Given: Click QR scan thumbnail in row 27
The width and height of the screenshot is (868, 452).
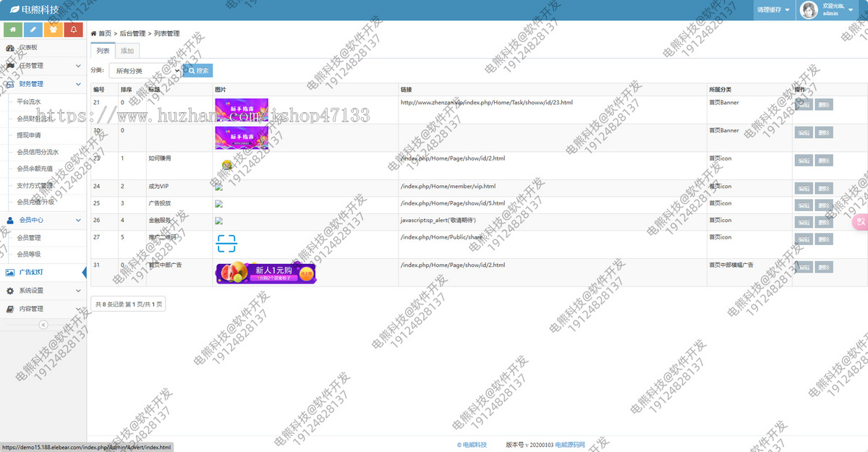Looking at the screenshot, I should pos(226,244).
